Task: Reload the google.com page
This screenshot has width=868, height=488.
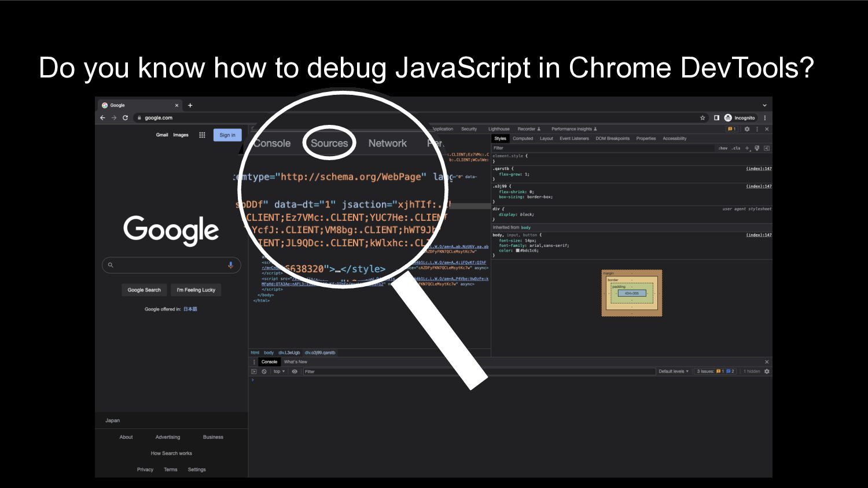Action: [125, 118]
